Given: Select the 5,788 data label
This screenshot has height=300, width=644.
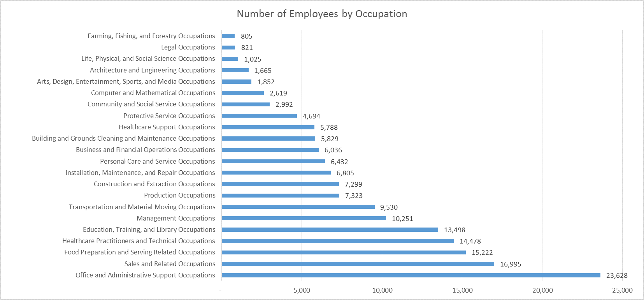Looking at the screenshot, I should (x=329, y=127).
